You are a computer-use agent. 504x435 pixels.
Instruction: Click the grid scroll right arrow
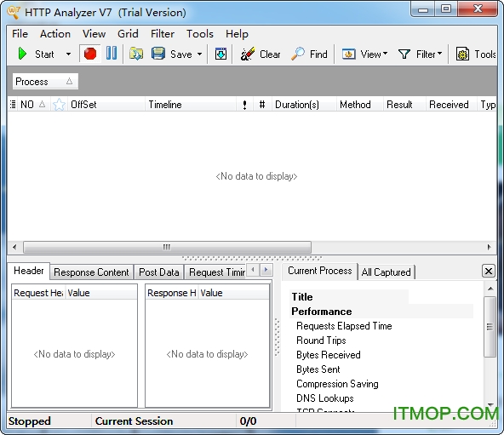[x=490, y=247]
